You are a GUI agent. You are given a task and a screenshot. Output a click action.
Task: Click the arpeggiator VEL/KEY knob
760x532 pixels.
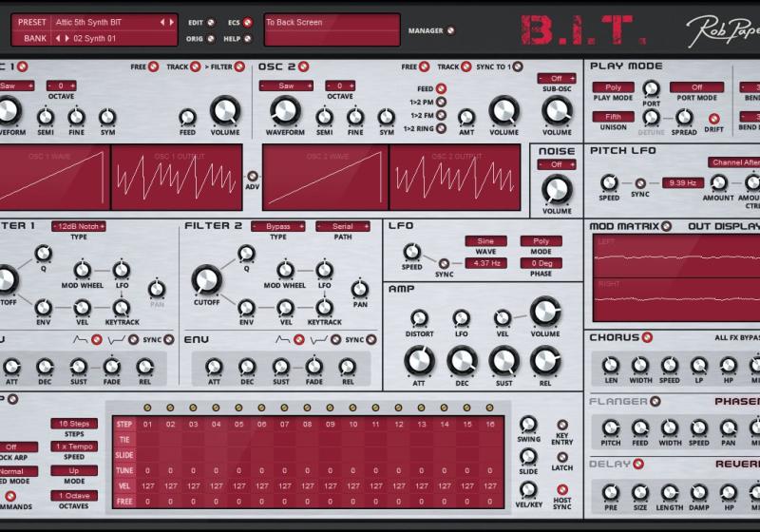[x=528, y=490]
